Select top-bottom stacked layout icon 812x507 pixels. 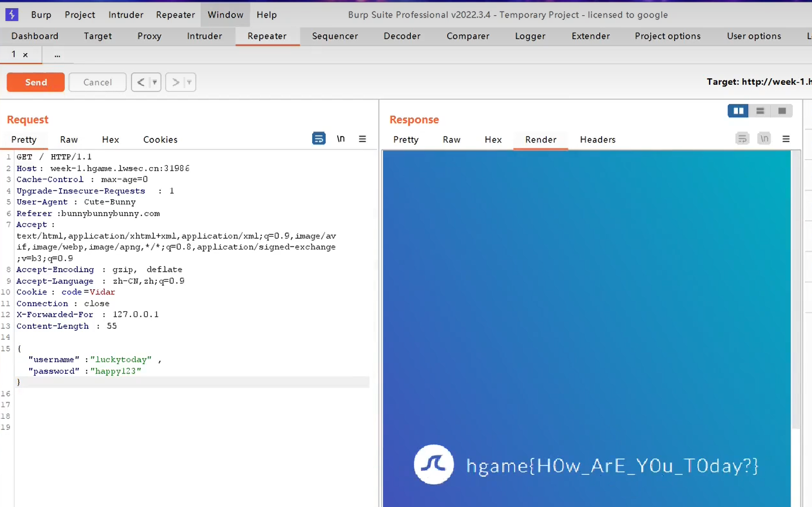tap(760, 111)
